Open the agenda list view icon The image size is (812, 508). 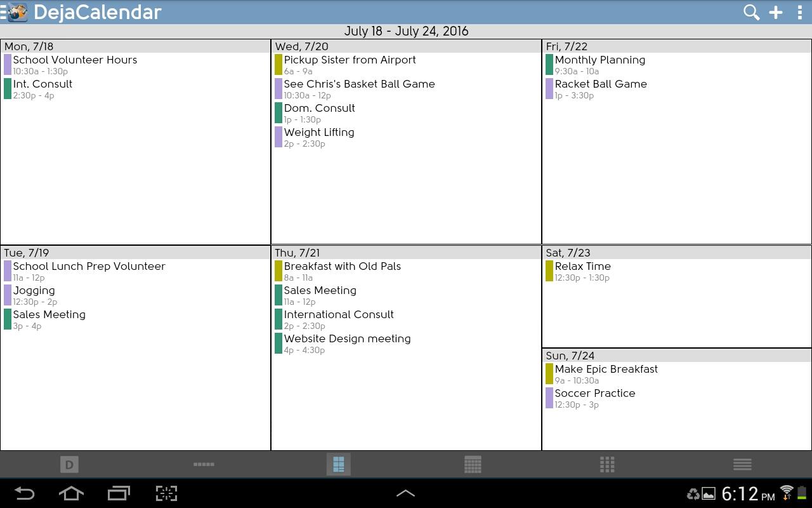click(742, 464)
